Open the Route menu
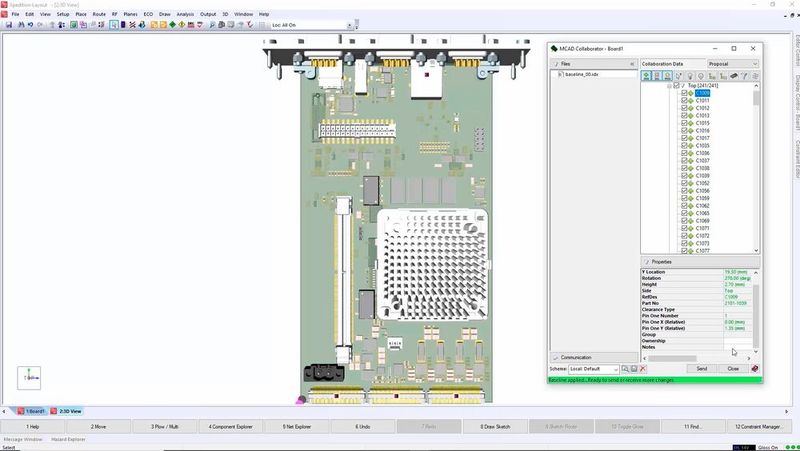This screenshot has width=800, height=451. (x=99, y=14)
